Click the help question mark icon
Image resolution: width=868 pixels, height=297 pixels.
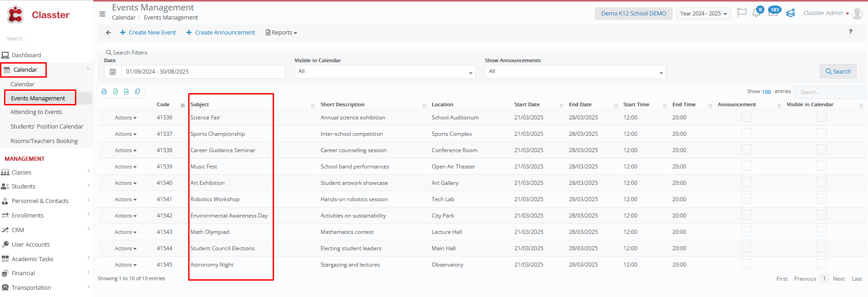click(850, 31)
